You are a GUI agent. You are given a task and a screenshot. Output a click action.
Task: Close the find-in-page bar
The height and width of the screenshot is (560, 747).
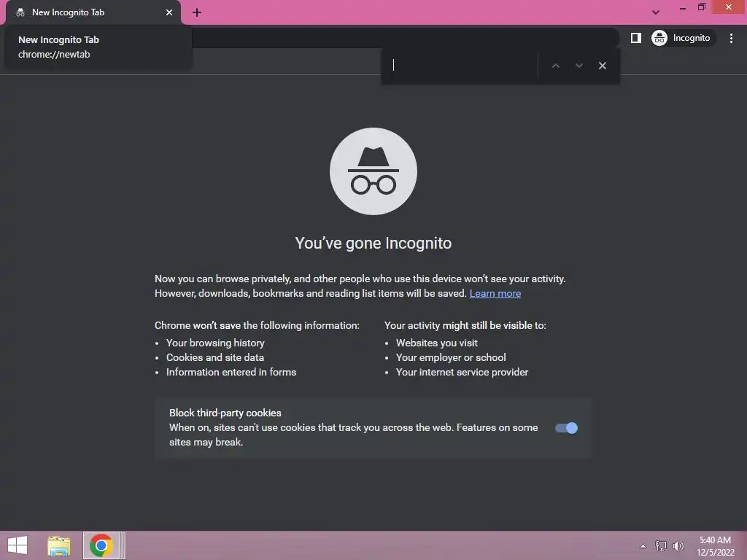(602, 66)
